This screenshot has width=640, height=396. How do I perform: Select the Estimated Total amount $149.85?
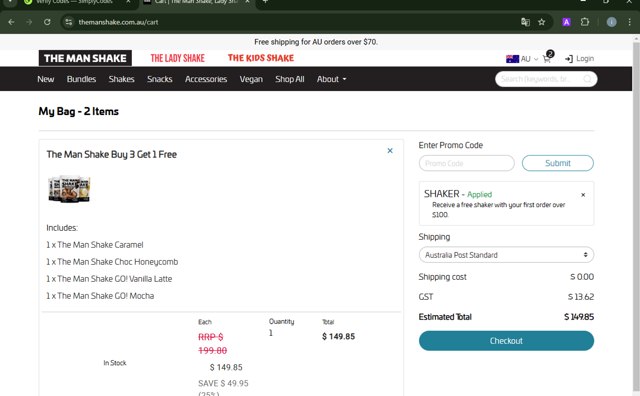click(x=579, y=317)
